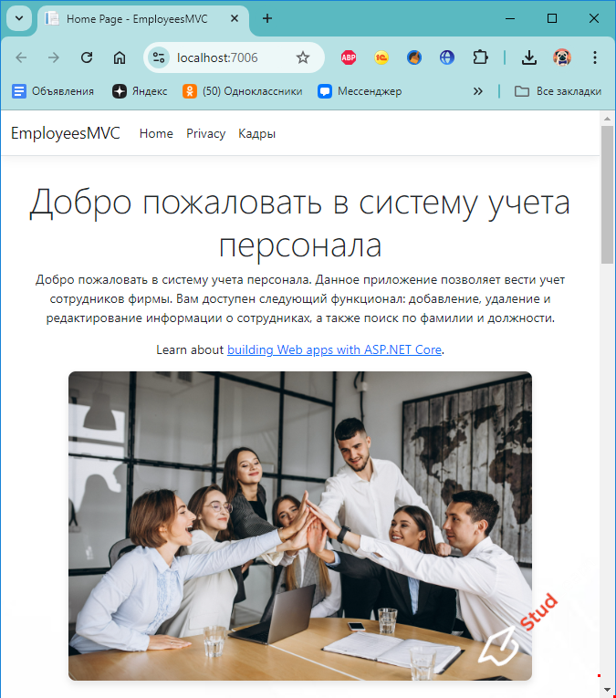Bookmark this page with the star icon
This screenshot has width=616, height=698.
303,57
